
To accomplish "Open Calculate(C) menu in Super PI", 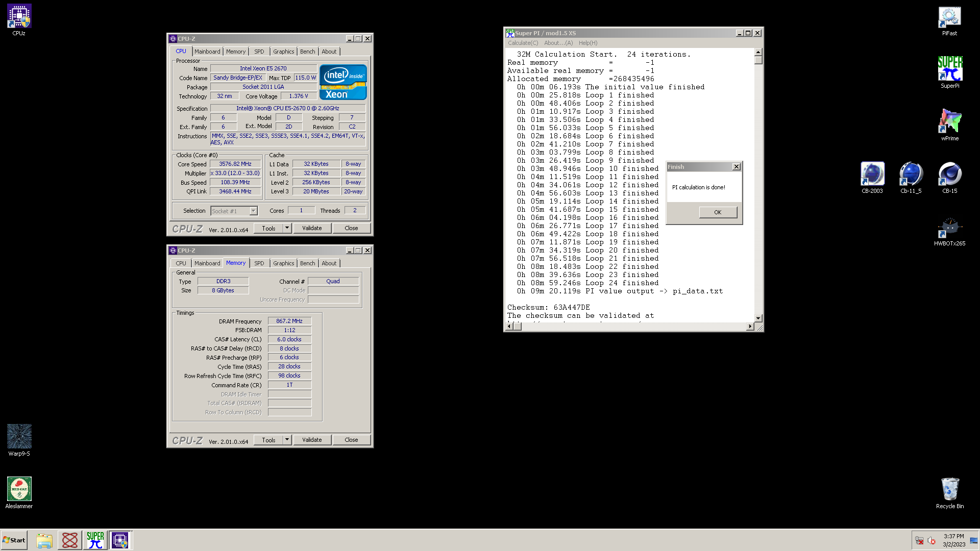I will 523,43.
